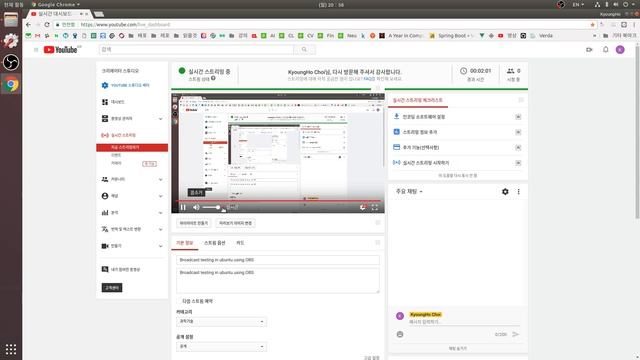Screen dimensions: 640x360
Task: Open the camera create-video icon in the header
Action: (589, 50)
